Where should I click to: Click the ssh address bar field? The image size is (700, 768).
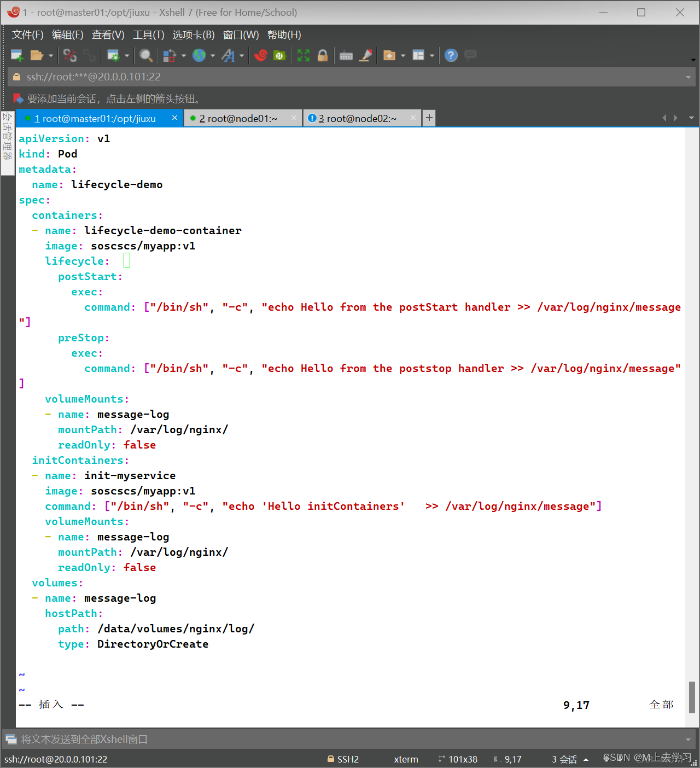[351, 77]
